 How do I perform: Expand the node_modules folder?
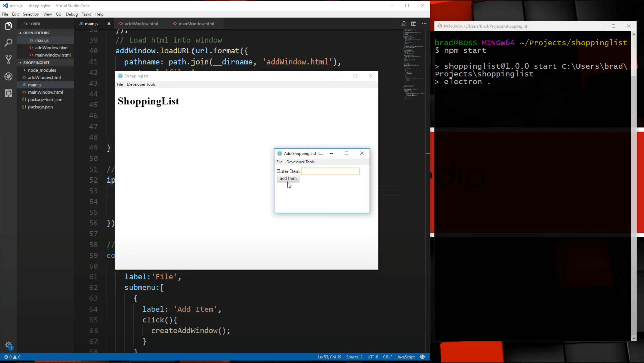click(x=42, y=70)
